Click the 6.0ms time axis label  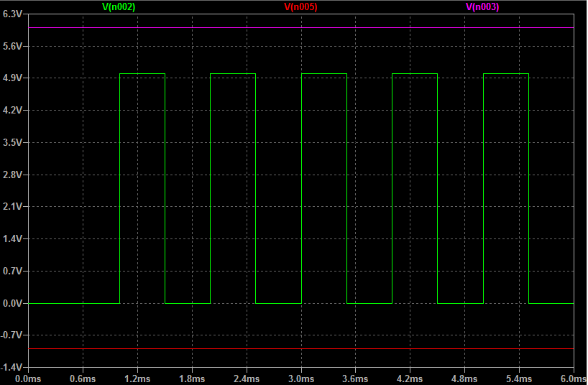pos(572,379)
